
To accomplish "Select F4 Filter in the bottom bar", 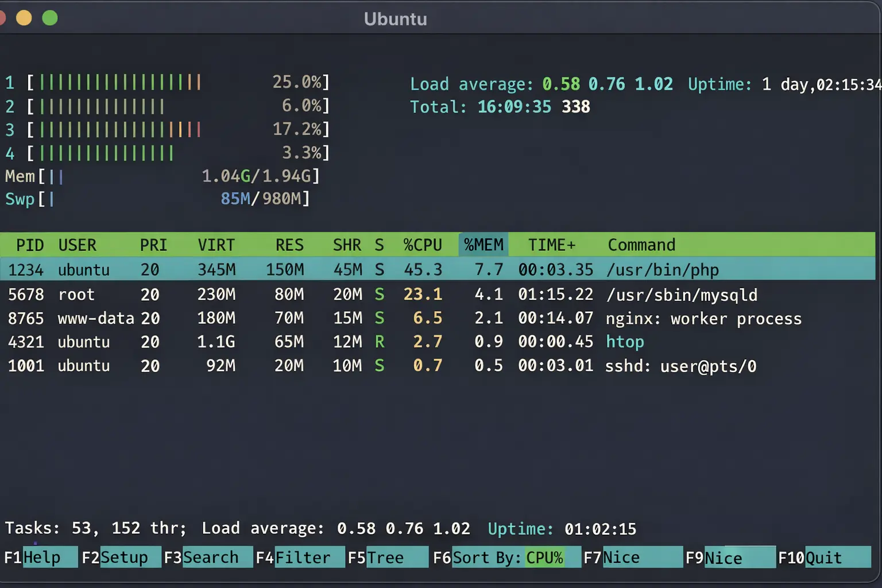I will pyautogui.click(x=300, y=558).
